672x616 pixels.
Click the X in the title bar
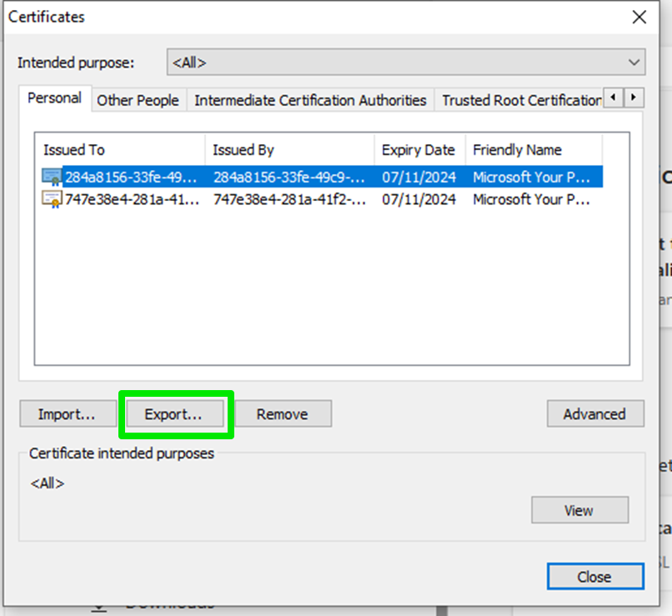[639, 18]
